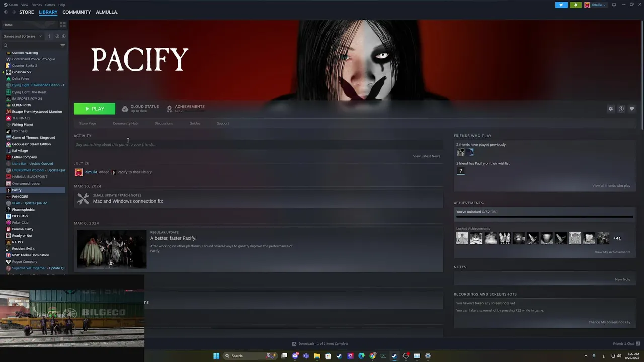Click the library search field
644x362 pixels.
point(30,46)
